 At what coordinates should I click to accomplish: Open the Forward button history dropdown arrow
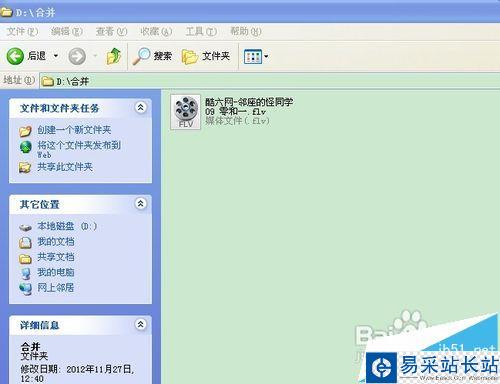95,56
